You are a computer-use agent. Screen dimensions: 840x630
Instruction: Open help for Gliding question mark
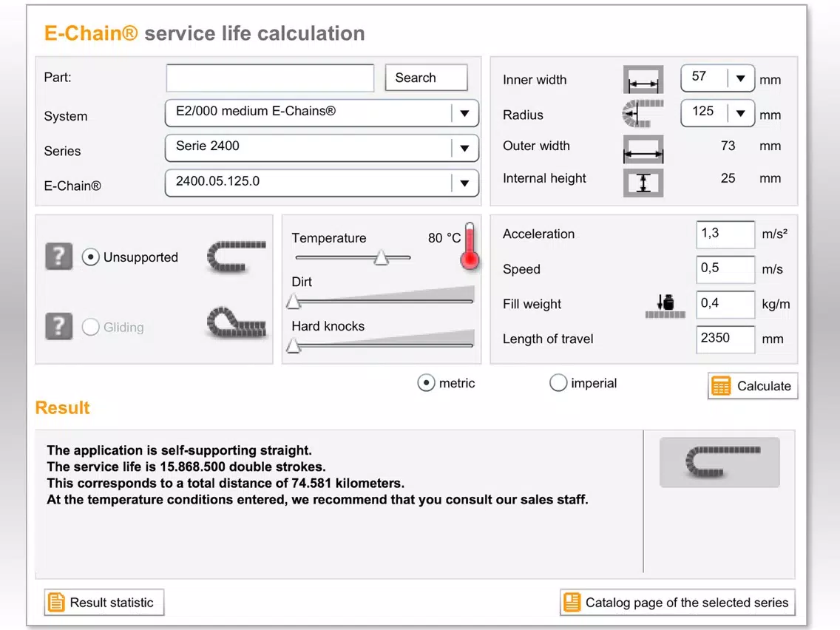point(59,326)
